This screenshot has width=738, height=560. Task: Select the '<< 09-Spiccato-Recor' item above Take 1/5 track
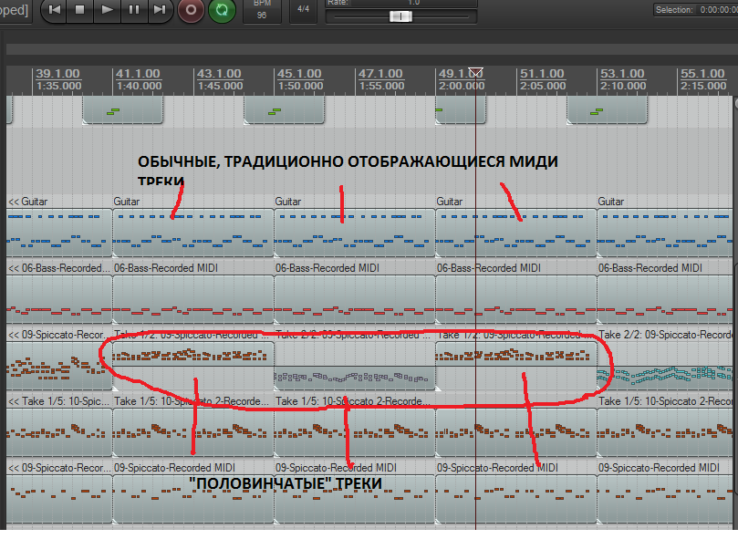click(59, 366)
